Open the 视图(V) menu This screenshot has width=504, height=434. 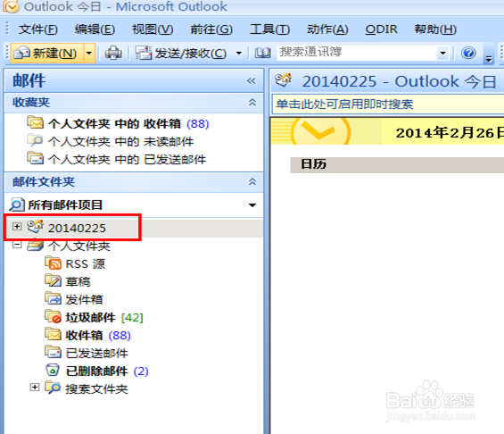pyautogui.click(x=153, y=29)
